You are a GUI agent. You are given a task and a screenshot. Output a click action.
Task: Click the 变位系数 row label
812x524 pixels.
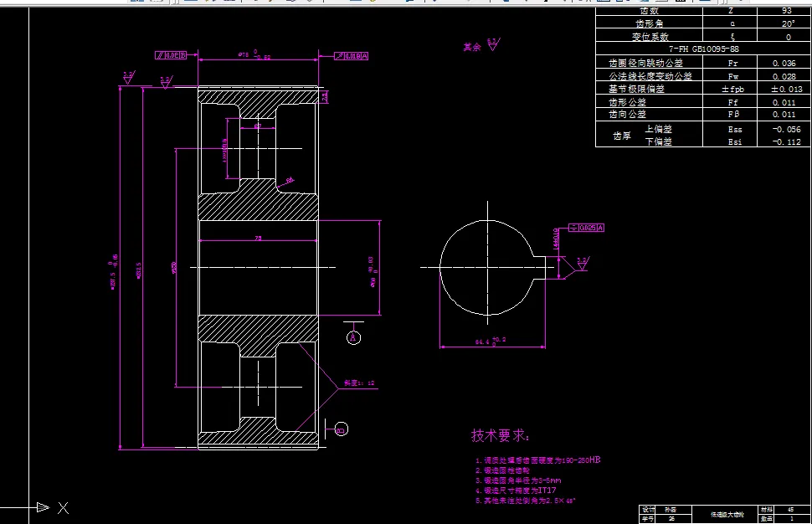650,37
